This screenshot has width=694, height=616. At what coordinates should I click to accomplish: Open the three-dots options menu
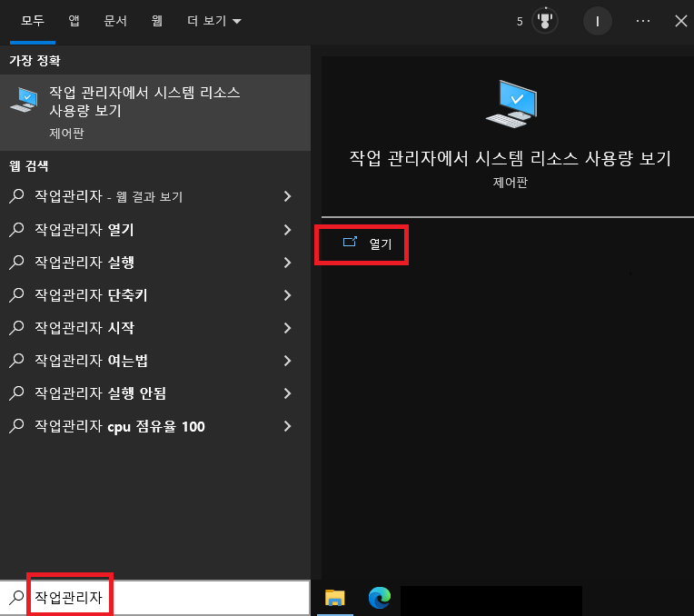click(642, 21)
